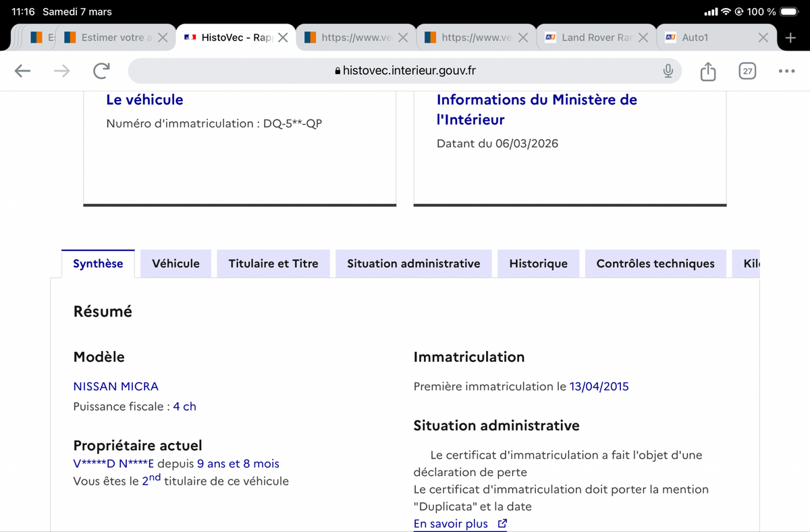Select the Situation administrative tab
810x532 pixels.
413,264
